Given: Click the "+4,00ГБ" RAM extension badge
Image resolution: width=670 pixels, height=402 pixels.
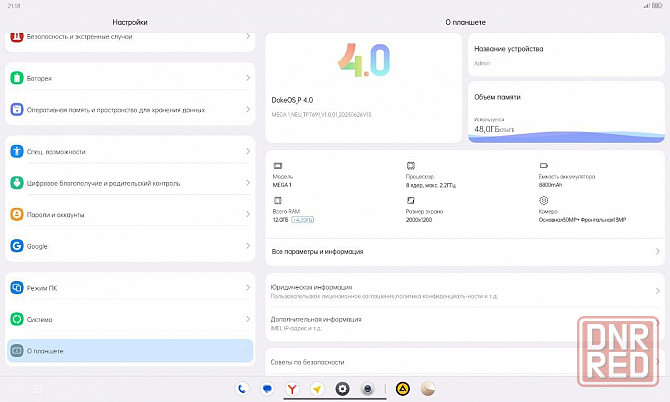Looking at the screenshot, I should (301, 219).
